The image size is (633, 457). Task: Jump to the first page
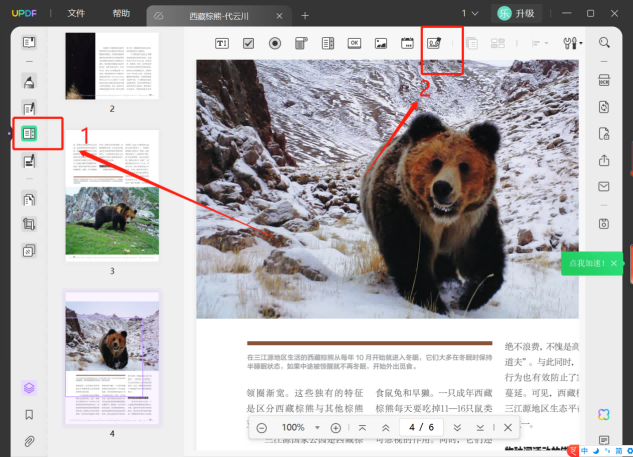pos(363,428)
